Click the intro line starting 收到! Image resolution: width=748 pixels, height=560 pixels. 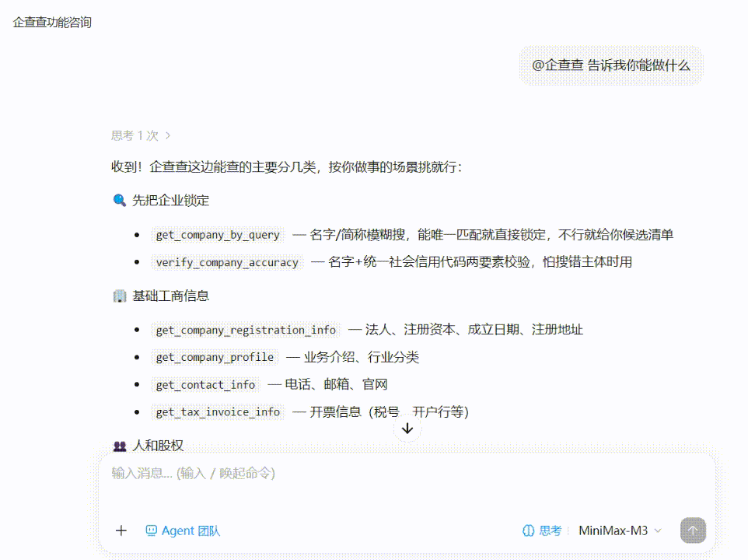tap(287, 167)
